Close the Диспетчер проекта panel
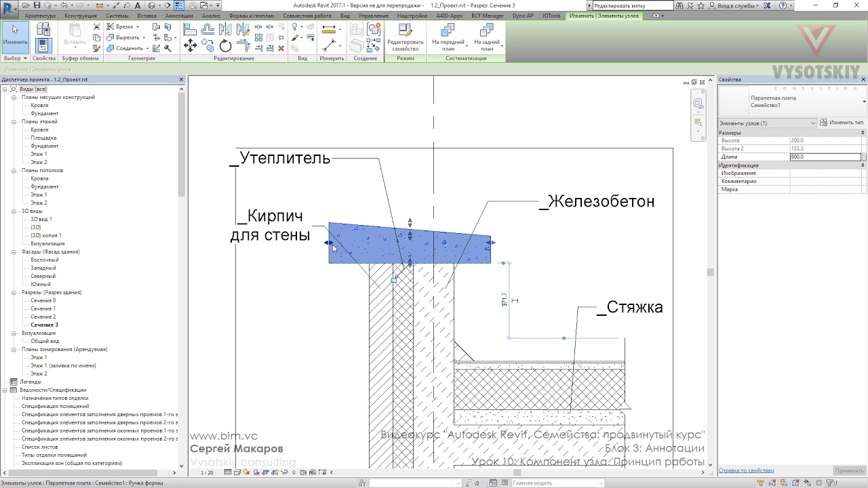 point(181,79)
